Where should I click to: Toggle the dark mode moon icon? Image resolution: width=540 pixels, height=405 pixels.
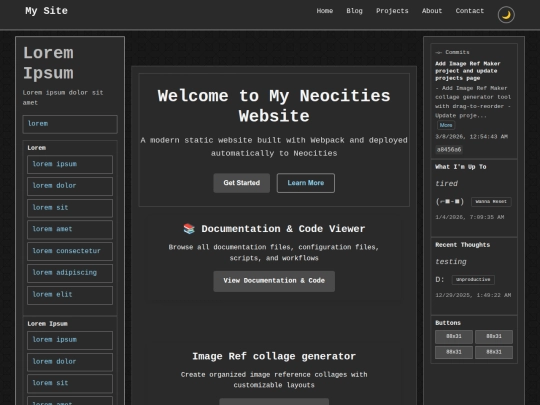(506, 15)
